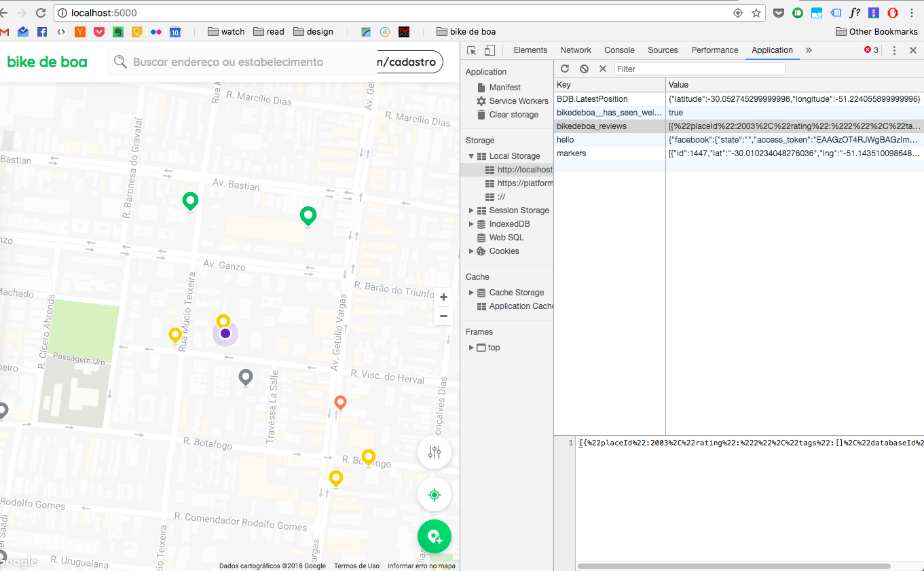This screenshot has height=571, width=924.
Task: Bookmark this page with the star icon
Action: tap(756, 13)
